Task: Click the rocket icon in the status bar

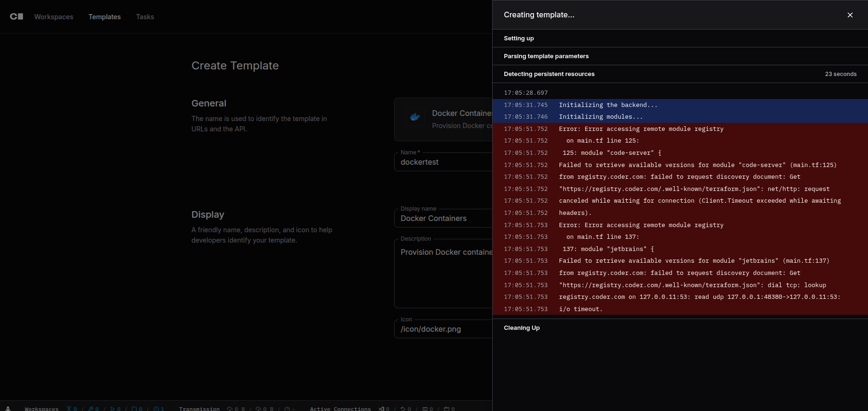Action: 8,409
